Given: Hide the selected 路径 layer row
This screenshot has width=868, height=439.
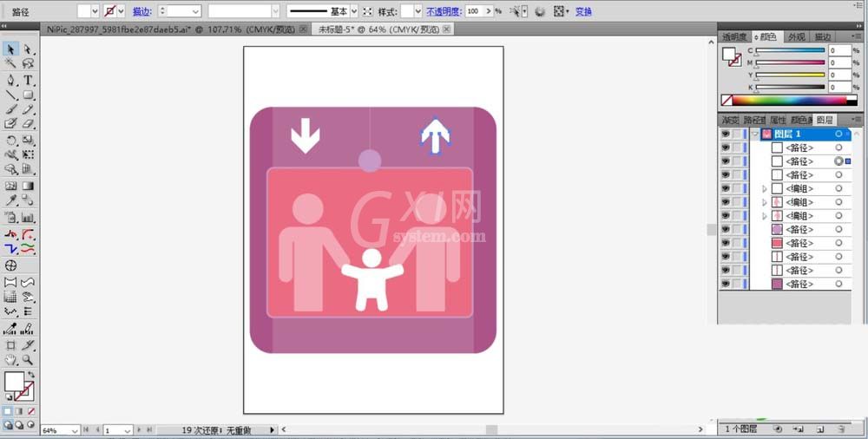Looking at the screenshot, I should [x=725, y=161].
